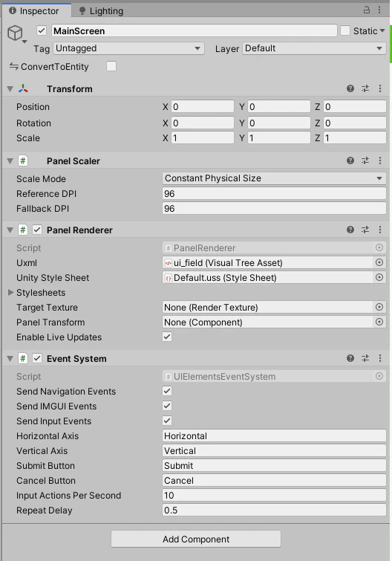
Task: Toggle Send IMGUI Events checkbox
Action: (167, 406)
